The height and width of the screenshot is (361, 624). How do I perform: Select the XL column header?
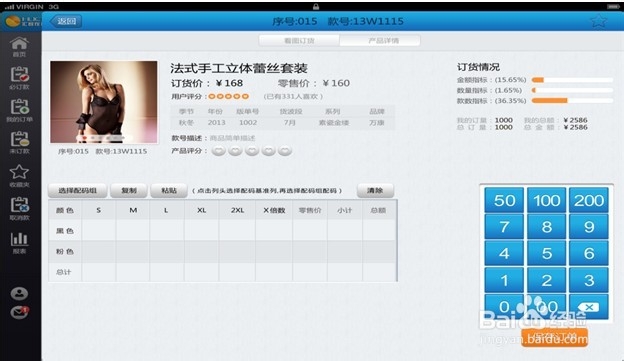click(201, 210)
